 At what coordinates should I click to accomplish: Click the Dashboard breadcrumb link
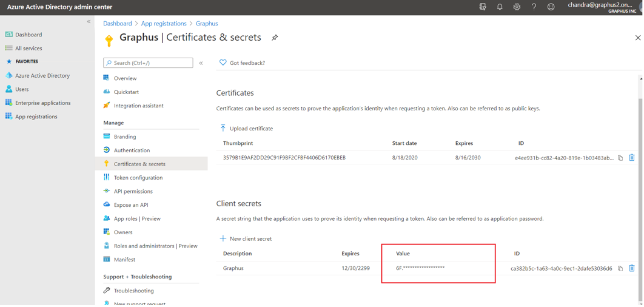pyautogui.click(x=118, y=24)
